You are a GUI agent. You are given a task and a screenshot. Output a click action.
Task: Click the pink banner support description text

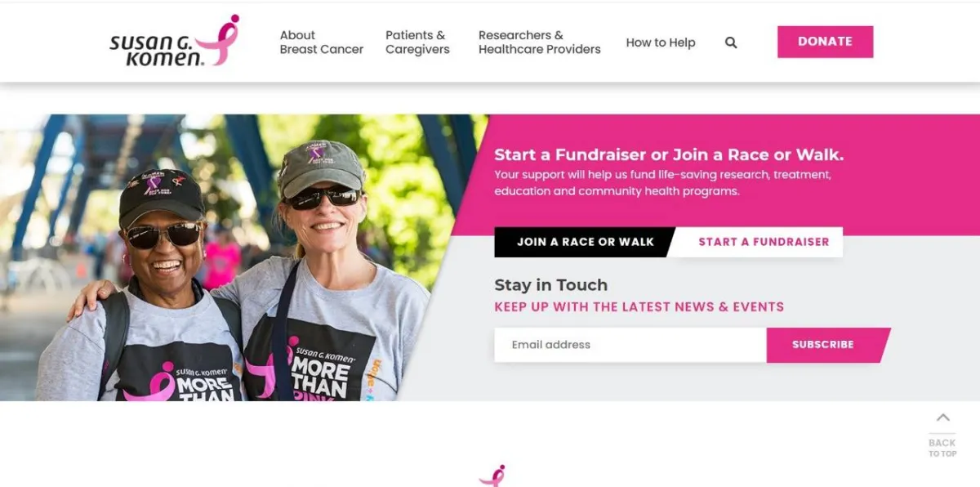662,183
